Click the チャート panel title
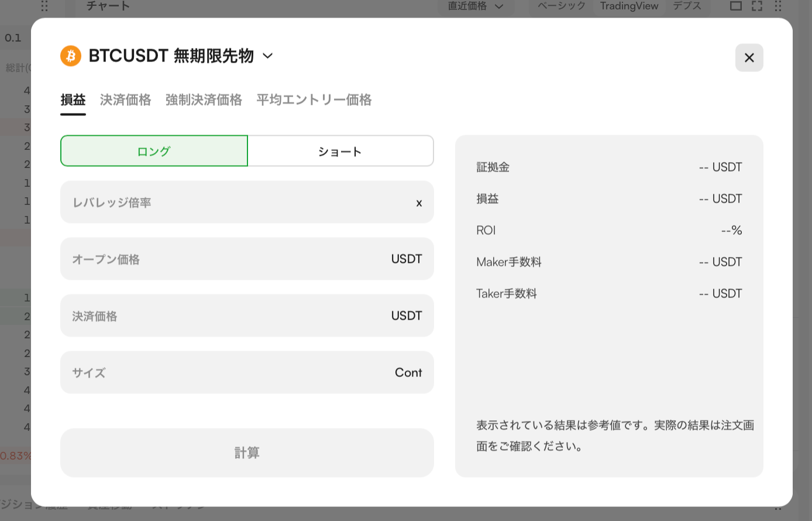 pyautogui.click(x=108, y=6)
